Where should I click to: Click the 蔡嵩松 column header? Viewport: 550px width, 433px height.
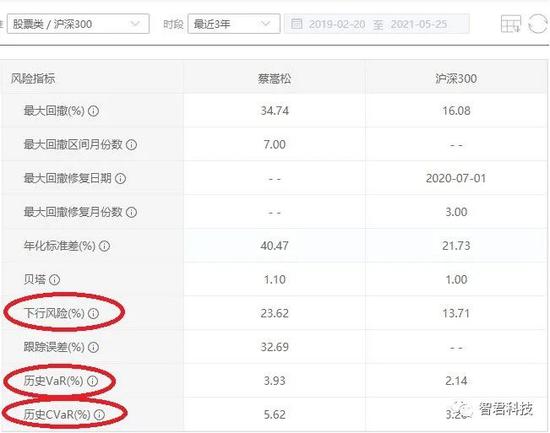pyautogui.click(x=274, y=78)
